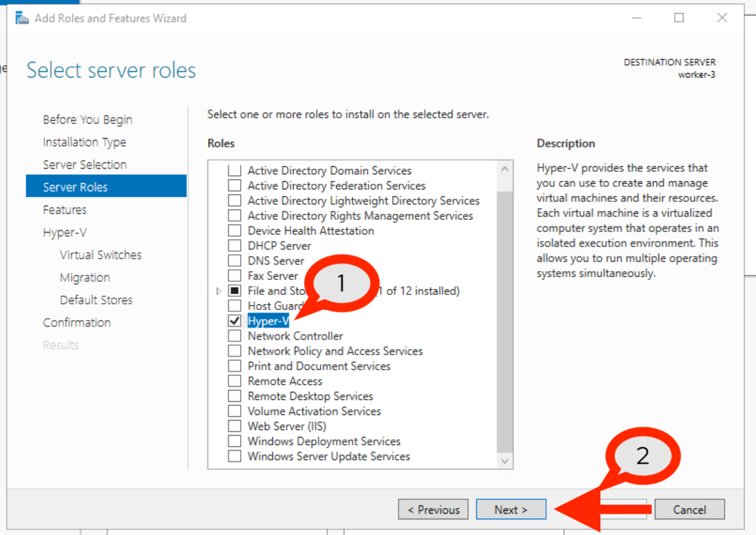756x535 pixels.
Task: Click the Next button
Action: pos(511,509)
